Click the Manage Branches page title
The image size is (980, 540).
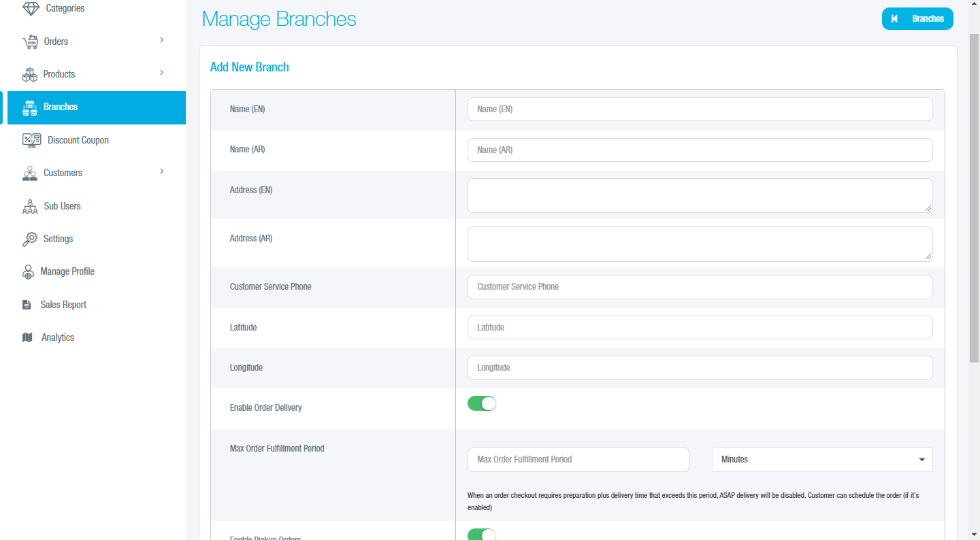[x=279, y=19]
